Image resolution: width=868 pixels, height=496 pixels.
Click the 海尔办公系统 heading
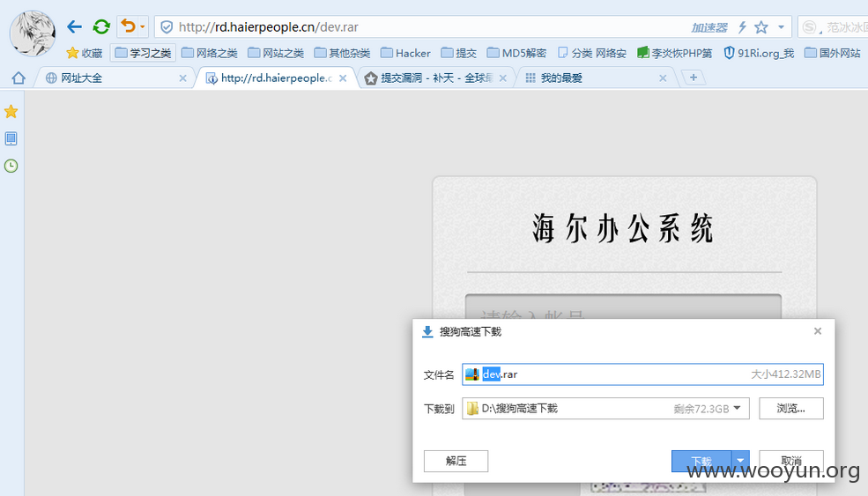coord(623,228)
